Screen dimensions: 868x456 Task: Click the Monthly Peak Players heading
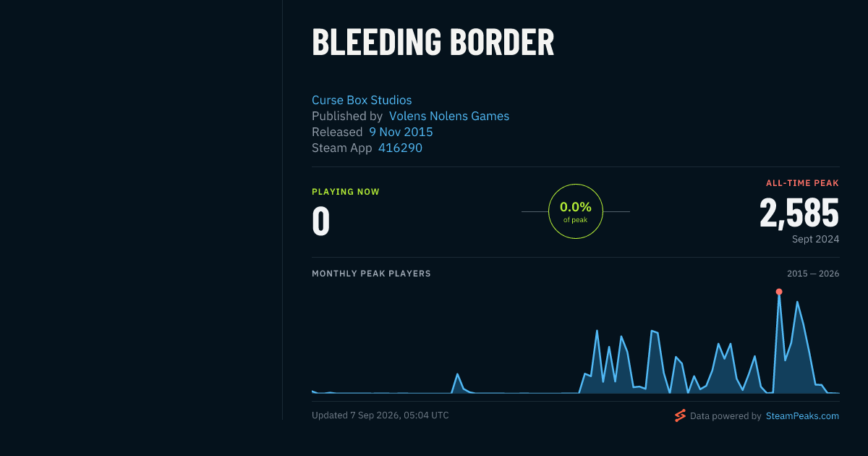click(371, 274)
